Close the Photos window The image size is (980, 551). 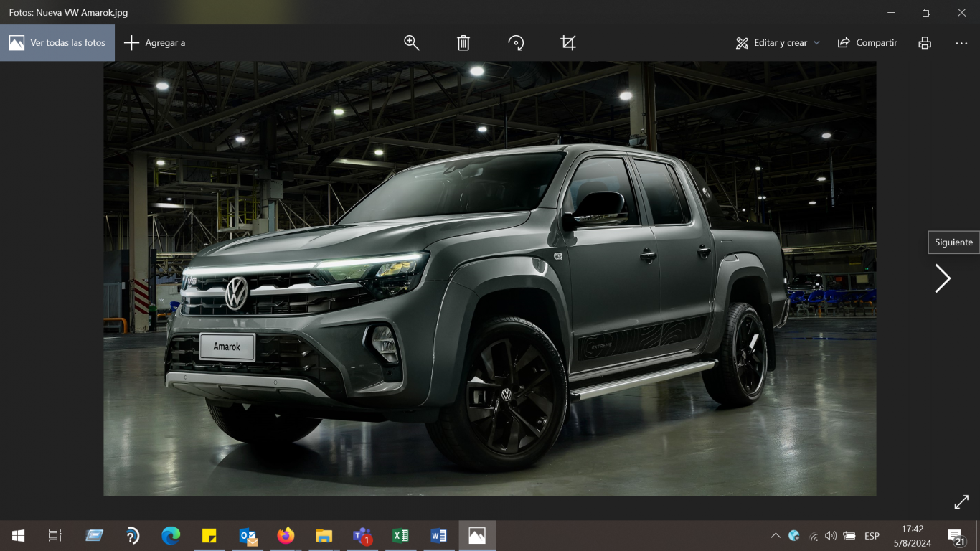tap(962, 12)
